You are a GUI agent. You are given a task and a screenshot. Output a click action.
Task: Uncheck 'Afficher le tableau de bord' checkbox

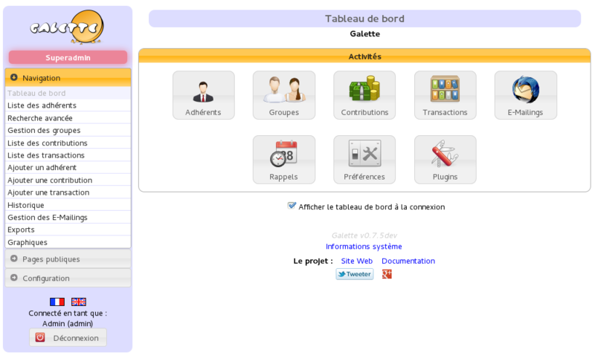pos(292,206)
